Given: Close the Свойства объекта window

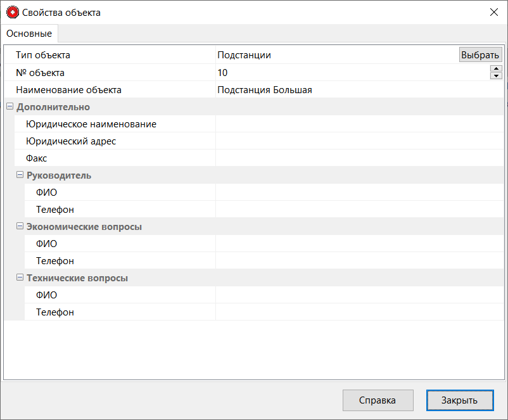Looking at the screenshot, I should pos(493,13).
